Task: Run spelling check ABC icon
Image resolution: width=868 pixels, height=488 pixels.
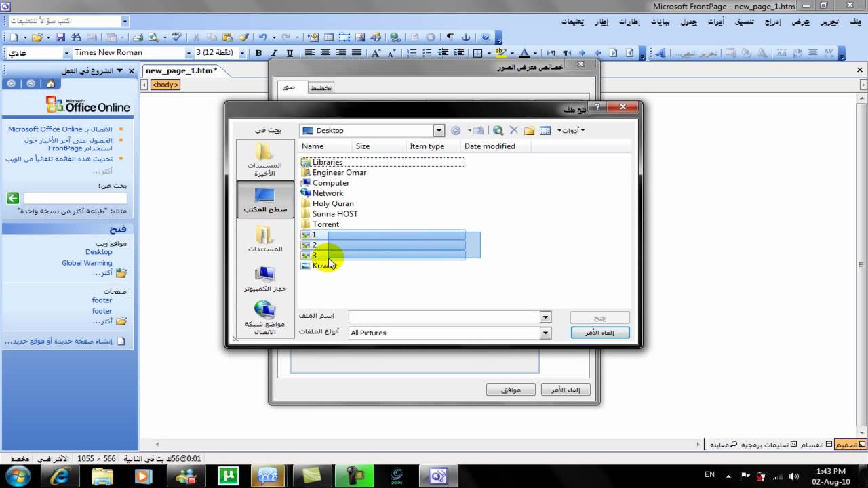Action: tap(176, 37)
